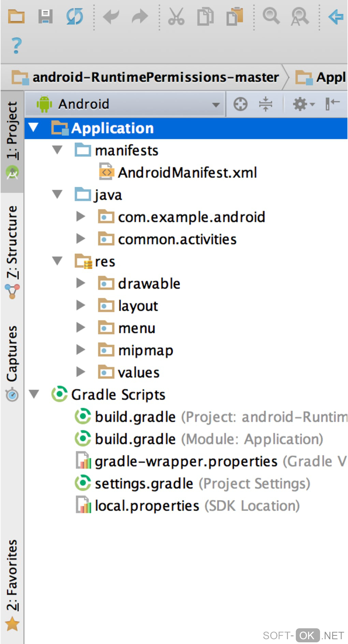Select the drawable folder label

click(149, 283)
